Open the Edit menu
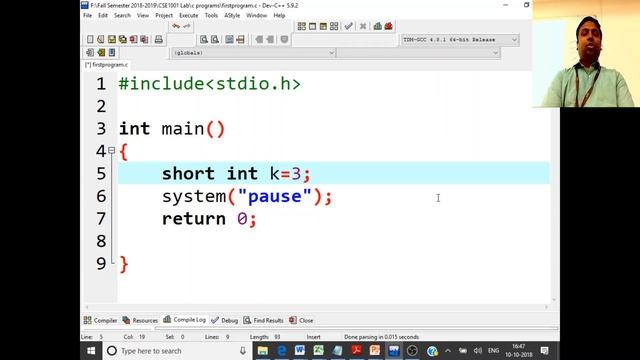The width and height of the screenshot is (640, 360). coord(103,16)
